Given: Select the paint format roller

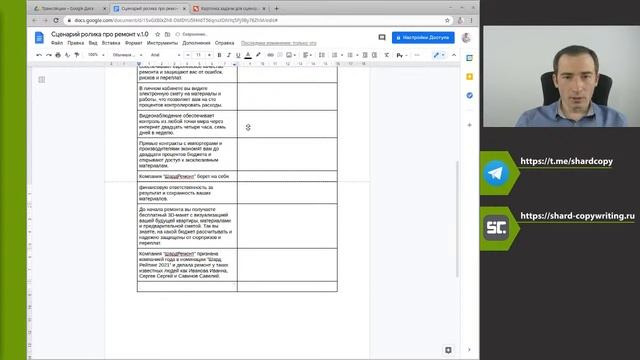Looking at the screenshot, I should coord(77,55).
